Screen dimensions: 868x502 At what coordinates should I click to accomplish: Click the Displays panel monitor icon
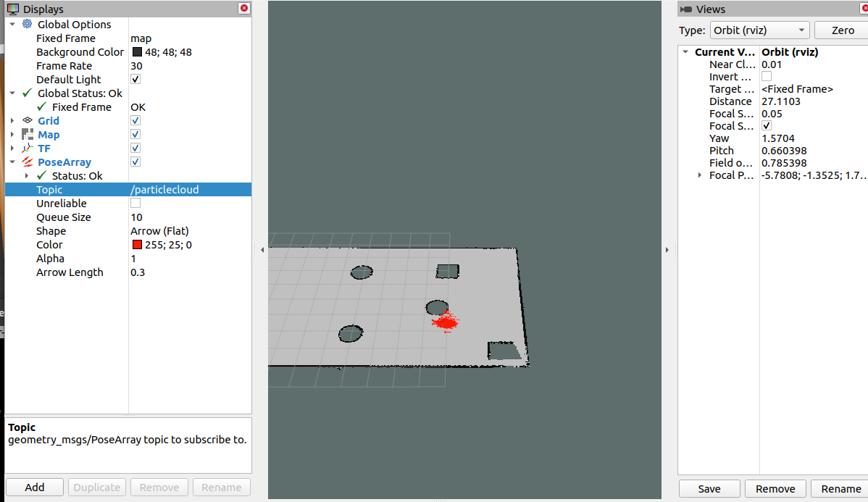13,9
